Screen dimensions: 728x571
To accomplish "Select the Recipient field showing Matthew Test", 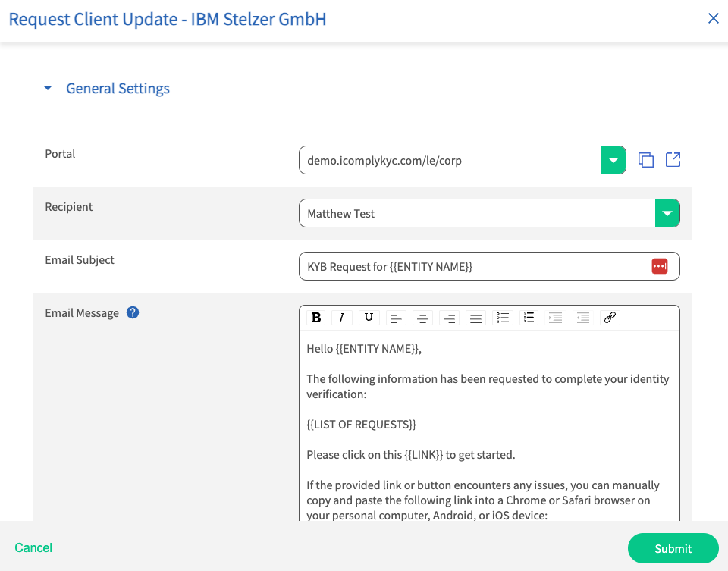I will (489, 213).
